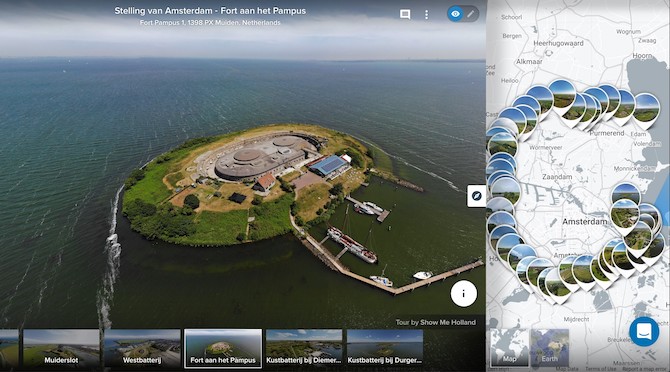Click the panorama pin near Zaandam
This screenshot has height=372, width=670.
(x=505, y=190)
